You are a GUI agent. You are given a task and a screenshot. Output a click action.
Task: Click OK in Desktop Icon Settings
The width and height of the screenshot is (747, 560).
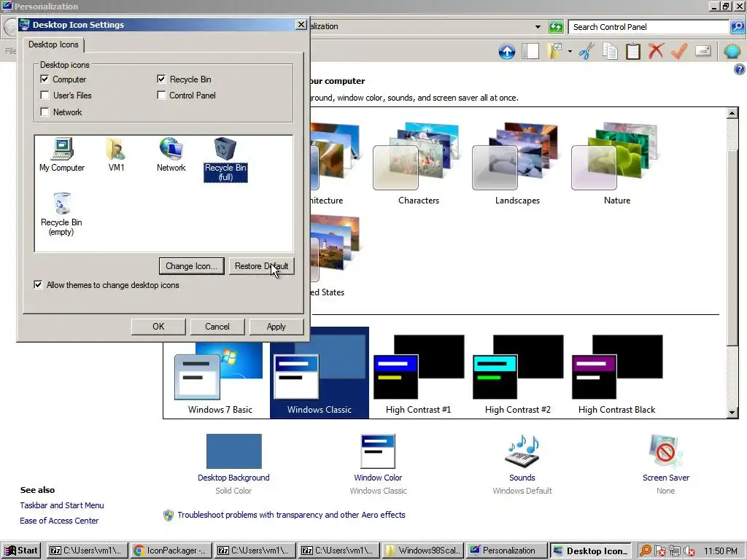click(x=158, y=327)
